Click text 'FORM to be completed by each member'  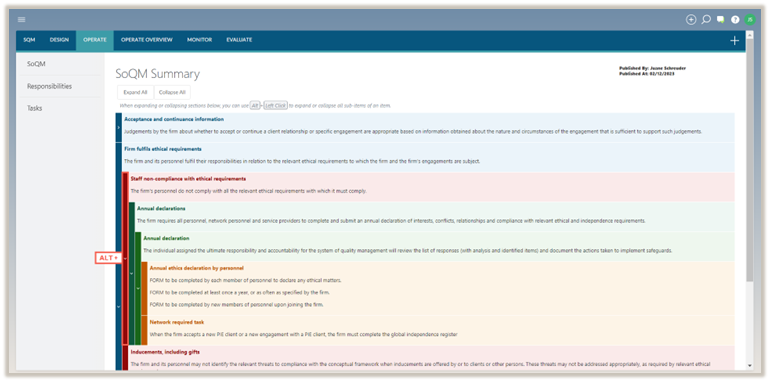click(x=246, y=280)
